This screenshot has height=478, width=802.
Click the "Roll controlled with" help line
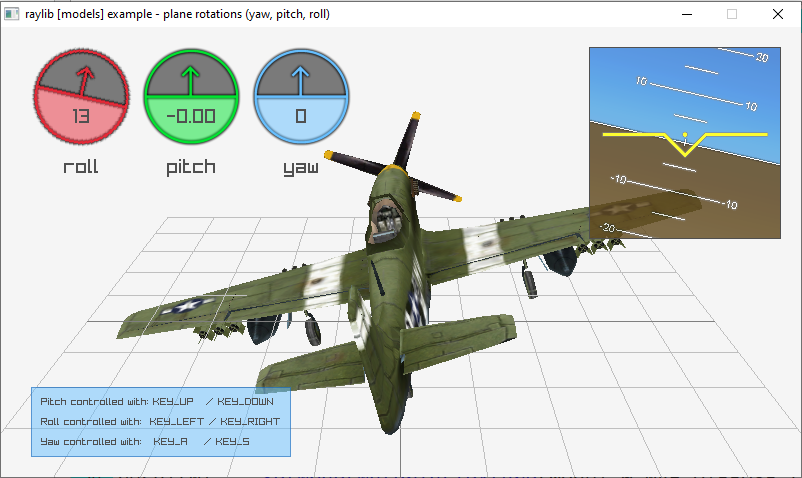tap(159, 421)
